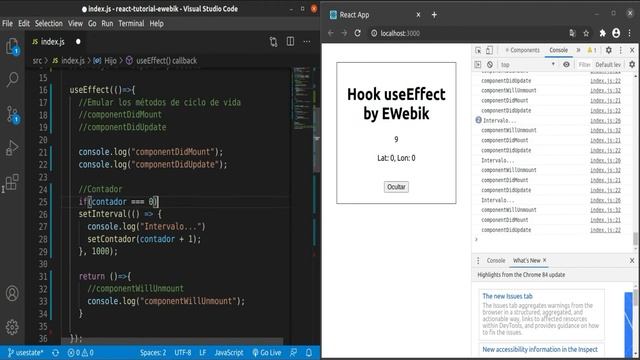Expand the index.js breadcrumb

[69, 61]
